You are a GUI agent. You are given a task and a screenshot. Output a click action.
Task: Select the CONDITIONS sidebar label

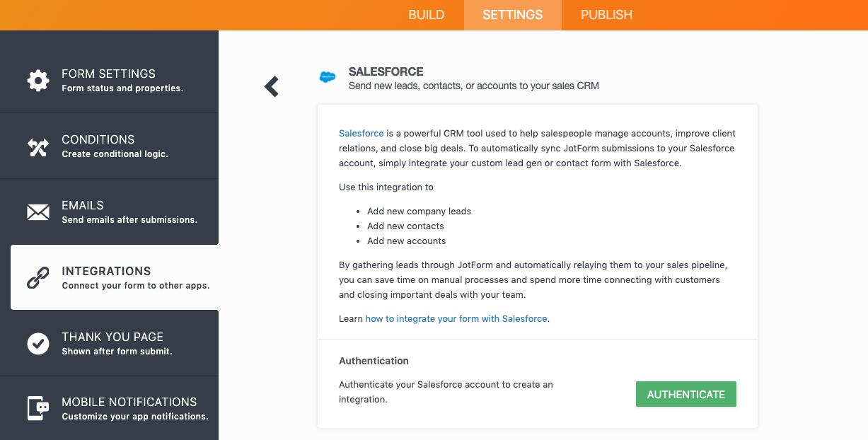98,139
